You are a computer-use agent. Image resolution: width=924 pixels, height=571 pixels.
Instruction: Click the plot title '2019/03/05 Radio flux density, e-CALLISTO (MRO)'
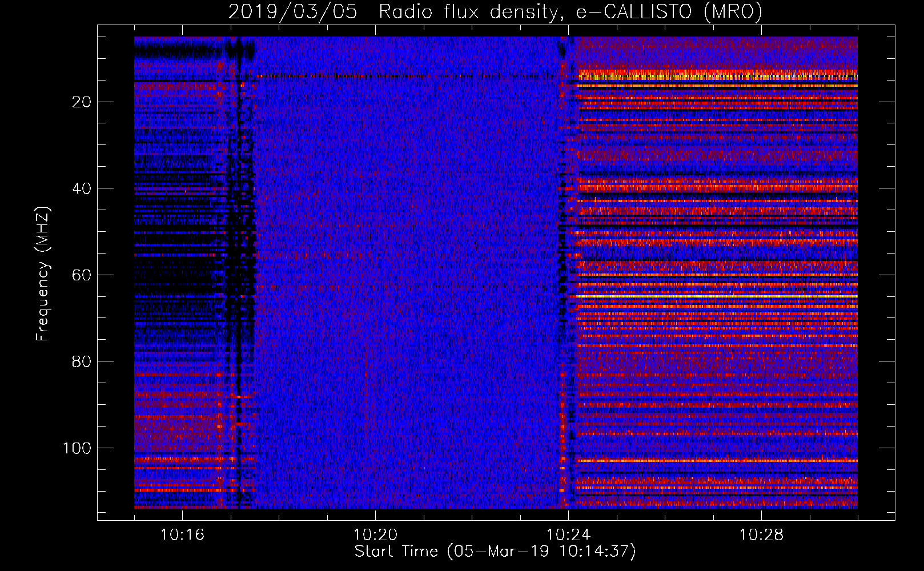tap(495, 11)
